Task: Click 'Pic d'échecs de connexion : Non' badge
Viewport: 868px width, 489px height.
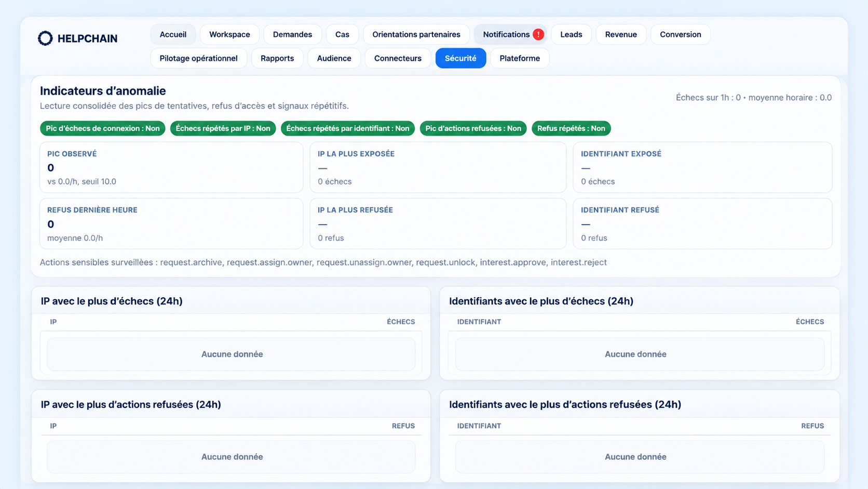Action: [103, 128]
